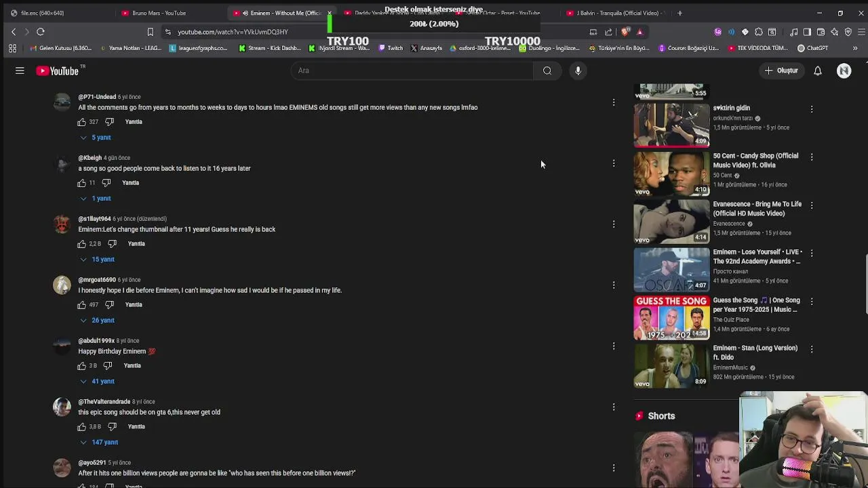Switch to J Balvin - Tranquila tab
Viewport: 868px width, 488px height.
click(617, 13)
